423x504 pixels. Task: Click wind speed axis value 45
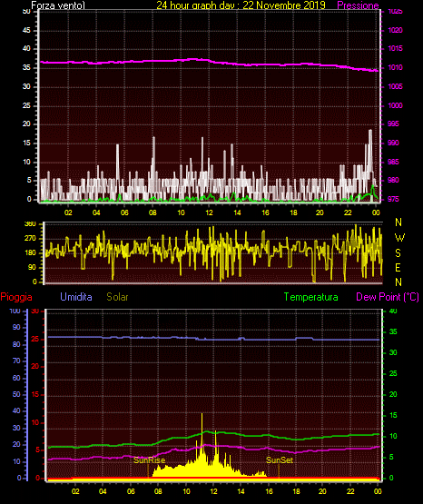tap(26, 30)
